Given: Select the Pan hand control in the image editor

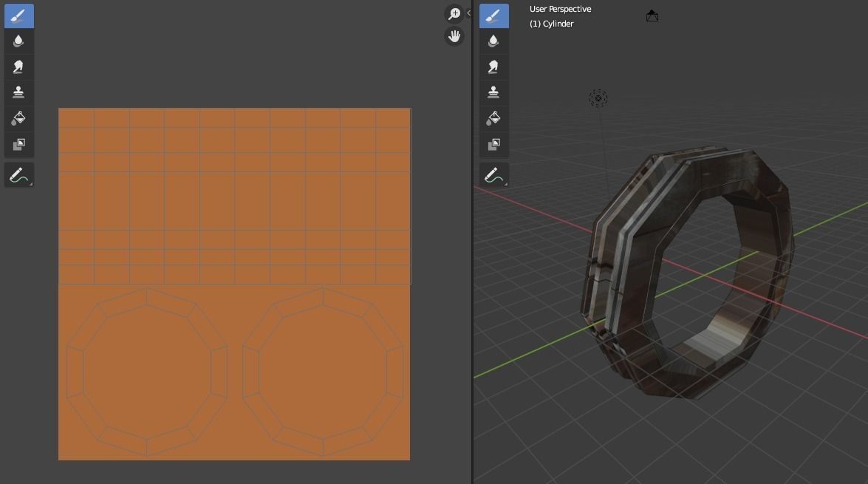Looking at the screenshot, I should coord(454,35).
